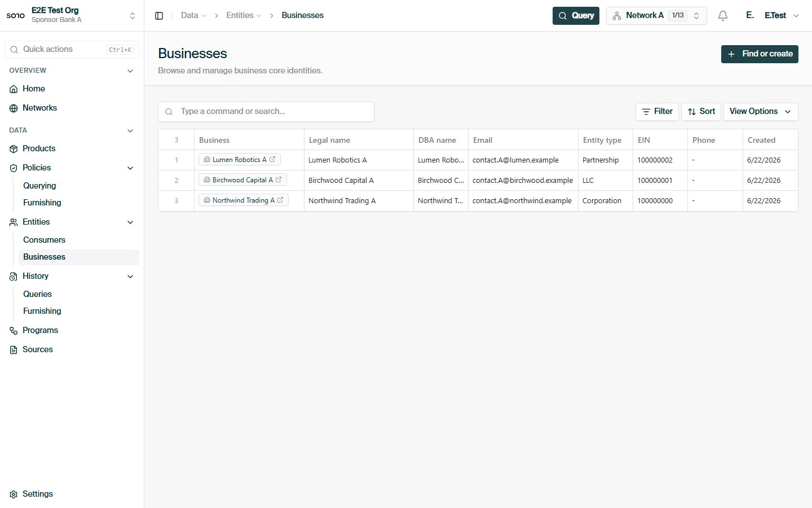
Task: Open the Quick actions search box
Action: click(72, 50)
